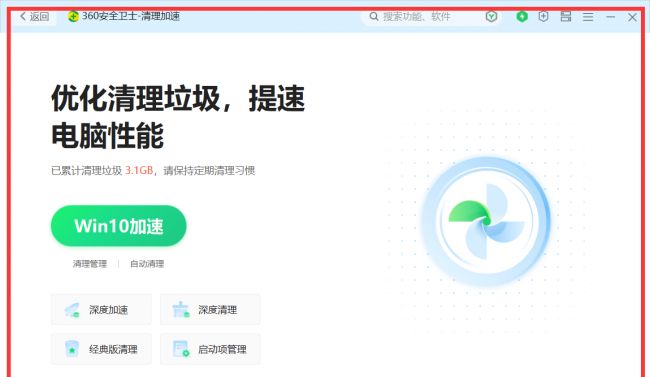
Task: Open the 深度清理 tool
Action: 210,309
